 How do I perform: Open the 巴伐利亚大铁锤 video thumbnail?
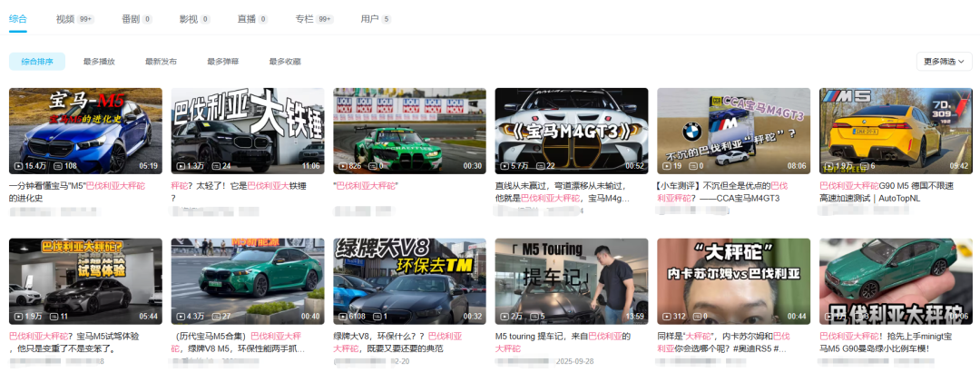click(248, 131)
